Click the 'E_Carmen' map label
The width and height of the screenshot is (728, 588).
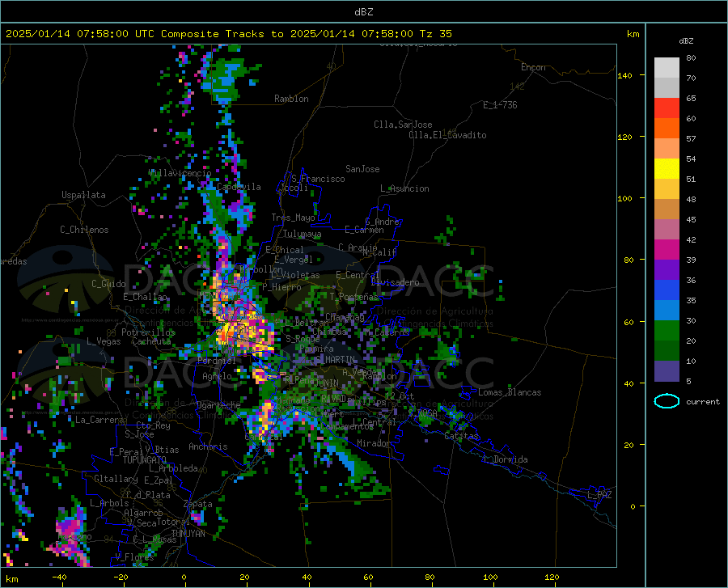364,230
